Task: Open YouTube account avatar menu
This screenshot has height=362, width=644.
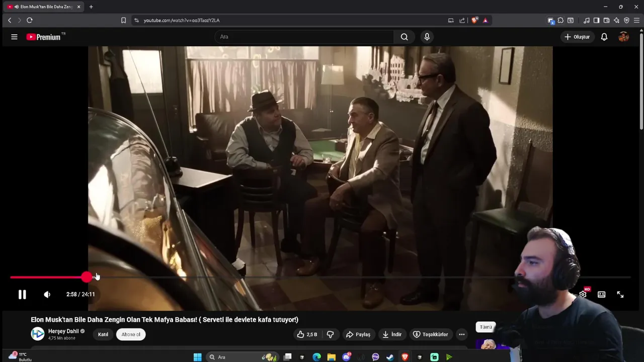Action: coord(624,37)
